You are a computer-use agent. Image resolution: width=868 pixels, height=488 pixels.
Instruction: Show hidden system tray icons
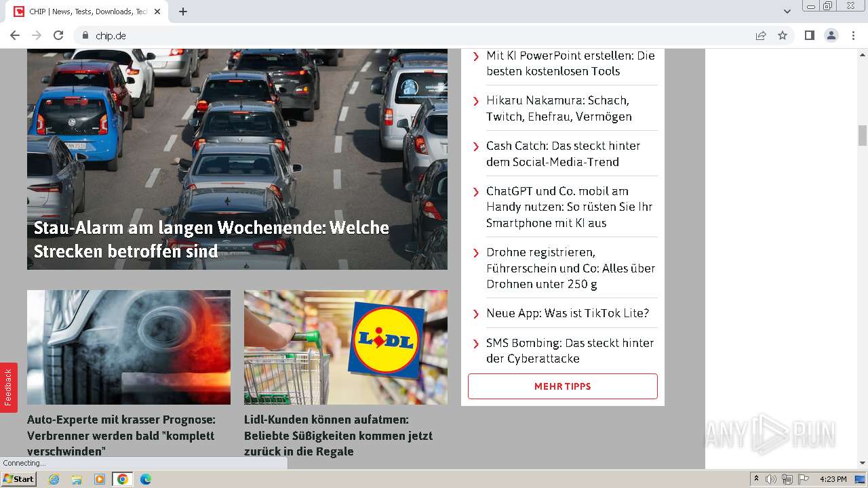pyautogui.click(x=756, y=479)
